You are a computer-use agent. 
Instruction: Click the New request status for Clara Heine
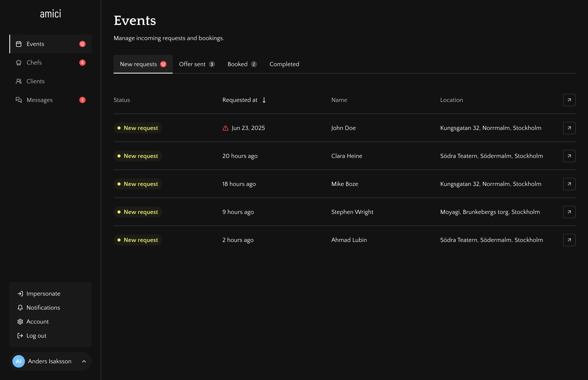138,156
